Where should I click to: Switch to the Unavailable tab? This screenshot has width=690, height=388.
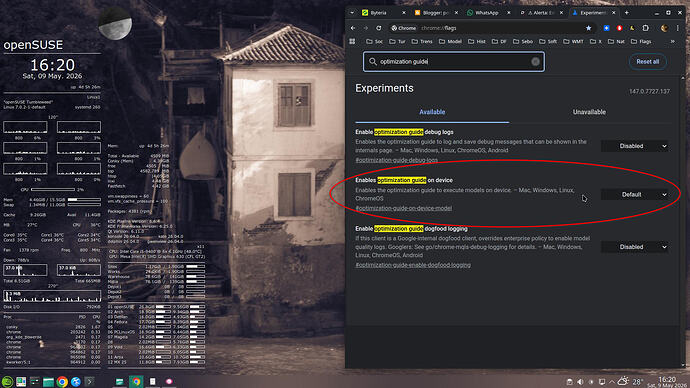589,112
